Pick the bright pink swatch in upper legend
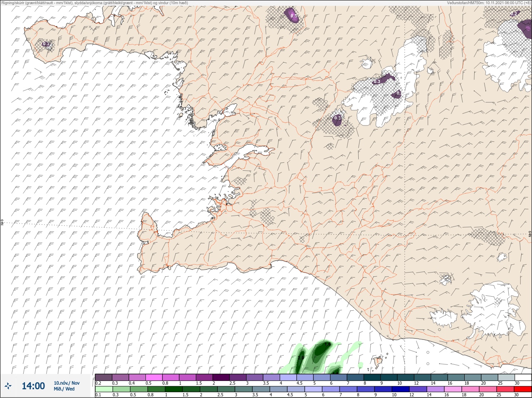Image resolution: width=532 pixels, height=398 pixels. tap(154, 377)
